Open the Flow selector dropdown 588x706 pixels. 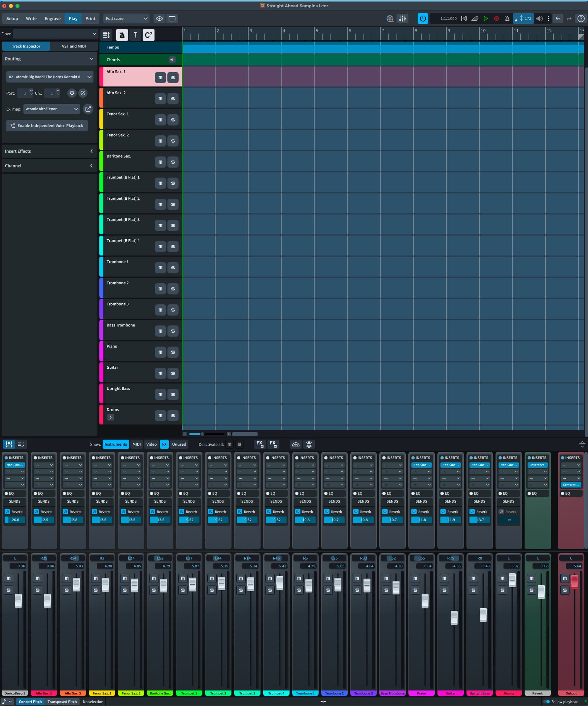(x=55, y=34)
